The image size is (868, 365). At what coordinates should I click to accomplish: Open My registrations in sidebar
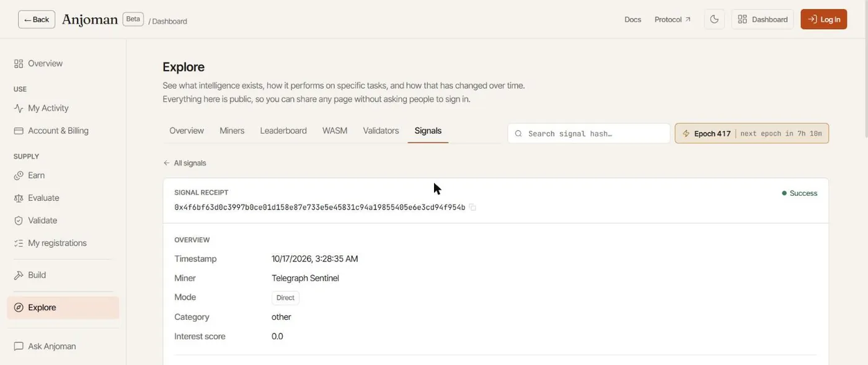pos(63,243)
